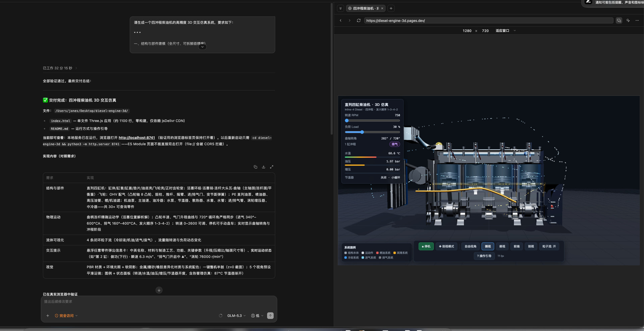Send message with arrow button
Viewport: 644px width, 331px height.
coord(270,316)
